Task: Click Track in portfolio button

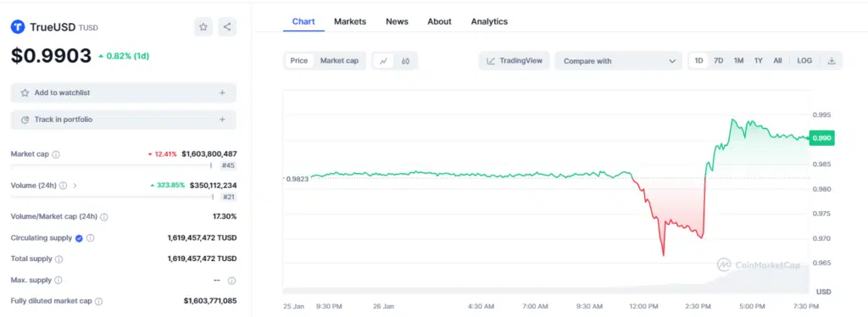Action: (x=124, y=120)
